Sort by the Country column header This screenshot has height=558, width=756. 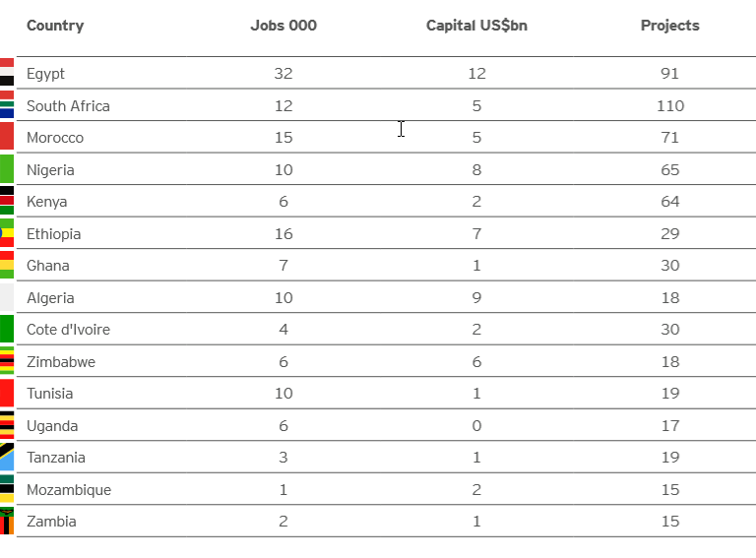(x=55, y=26)
